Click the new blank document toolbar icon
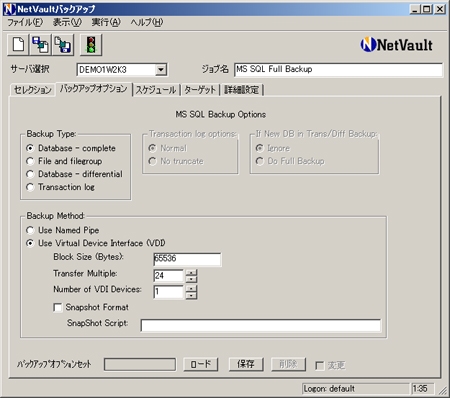 coord(18,44)
